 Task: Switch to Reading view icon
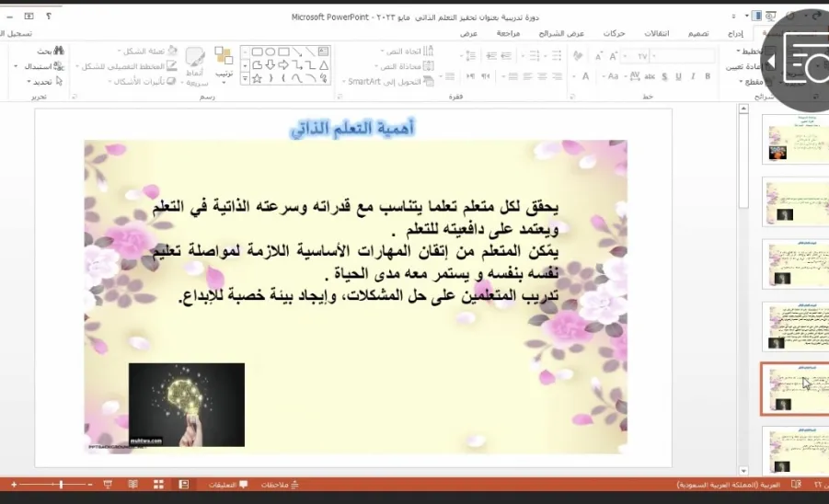(132, 485)
